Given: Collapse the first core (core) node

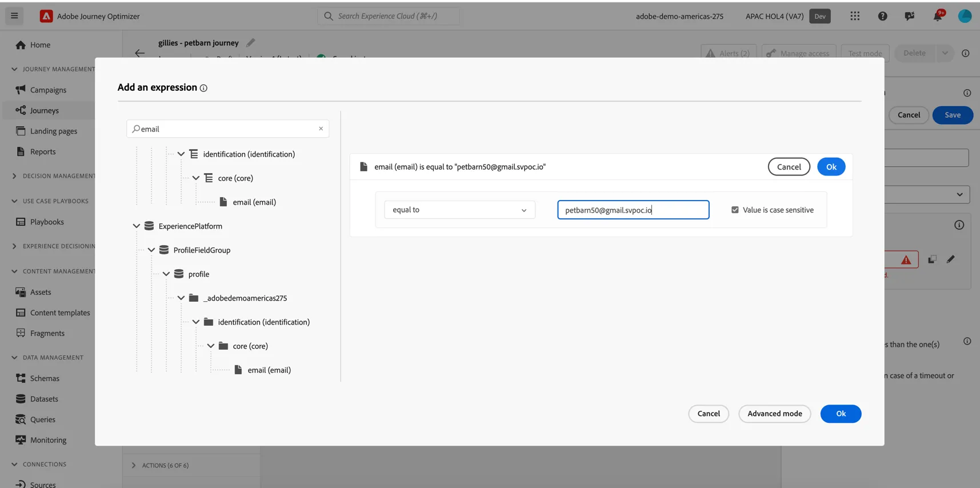Looking at the screenshot, I should click(196, 178).
